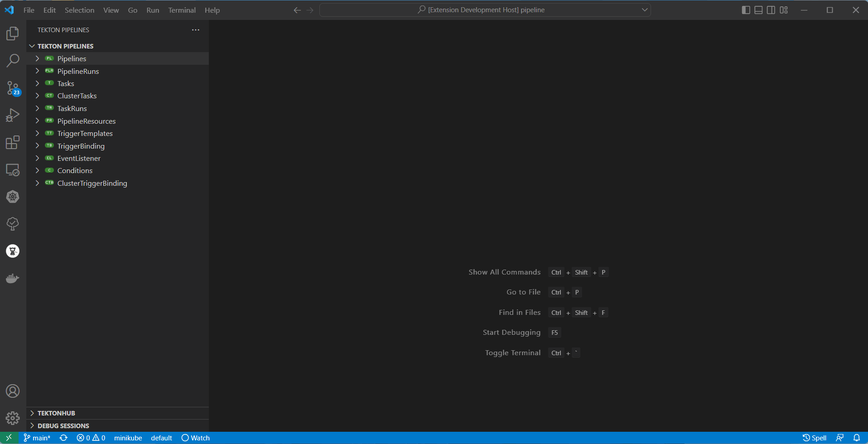Open the notifications bell
The height and width of the screenshot is (444, 868).
857,438
